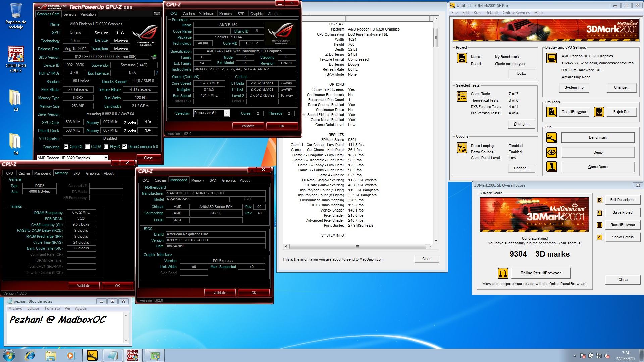Screen dimensions: 644x362
Task: Open Caches tab in CPU-Z Memory window
Action: (24, 173)
